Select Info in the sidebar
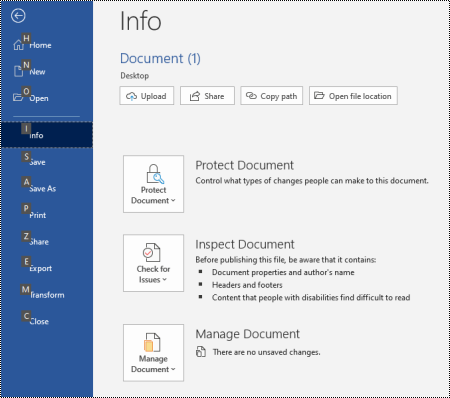Viewport: 450px width, 398px height. (47, 135)
